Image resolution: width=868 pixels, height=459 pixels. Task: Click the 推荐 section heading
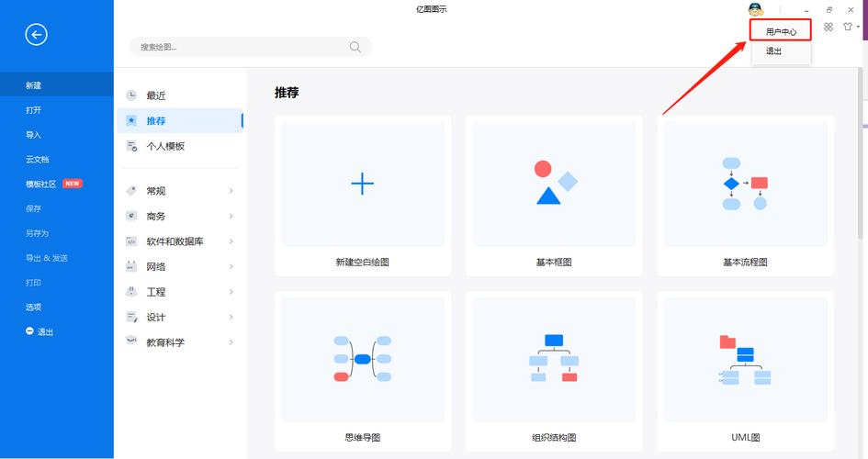tap(287, 93)
